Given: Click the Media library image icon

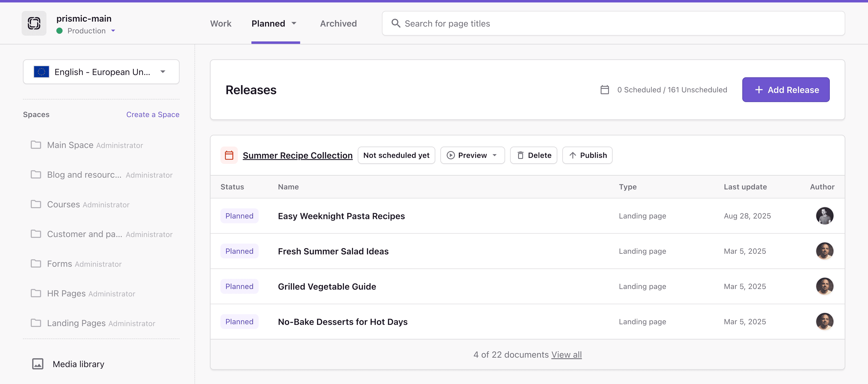Looking at the screenshot, I should pos(37,364).
